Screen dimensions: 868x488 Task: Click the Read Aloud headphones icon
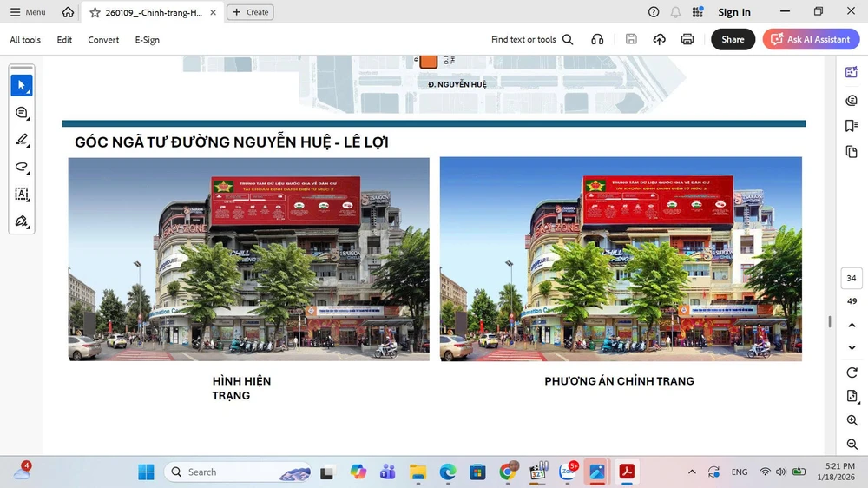pyautogui.click(x=597, y=39)
